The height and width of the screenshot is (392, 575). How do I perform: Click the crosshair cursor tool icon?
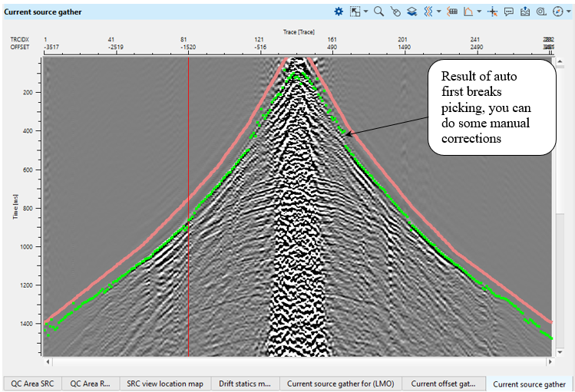click(493, 12)
